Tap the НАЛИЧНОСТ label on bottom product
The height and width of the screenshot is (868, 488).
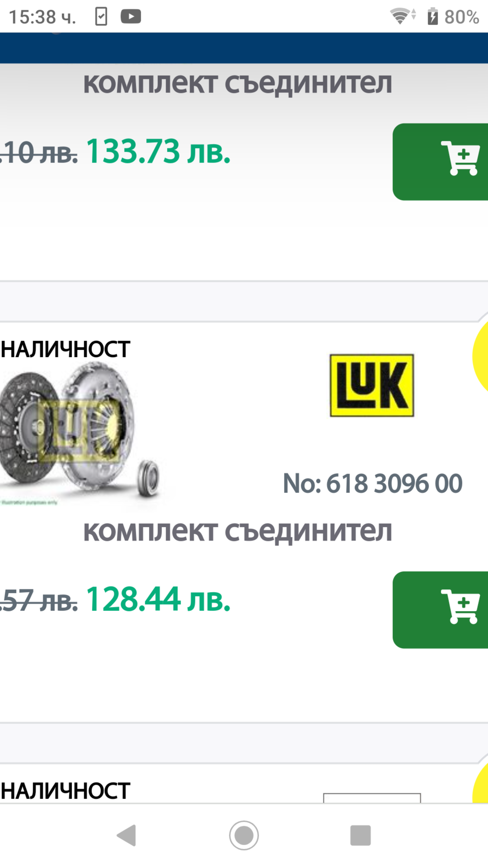click(65, 790)
